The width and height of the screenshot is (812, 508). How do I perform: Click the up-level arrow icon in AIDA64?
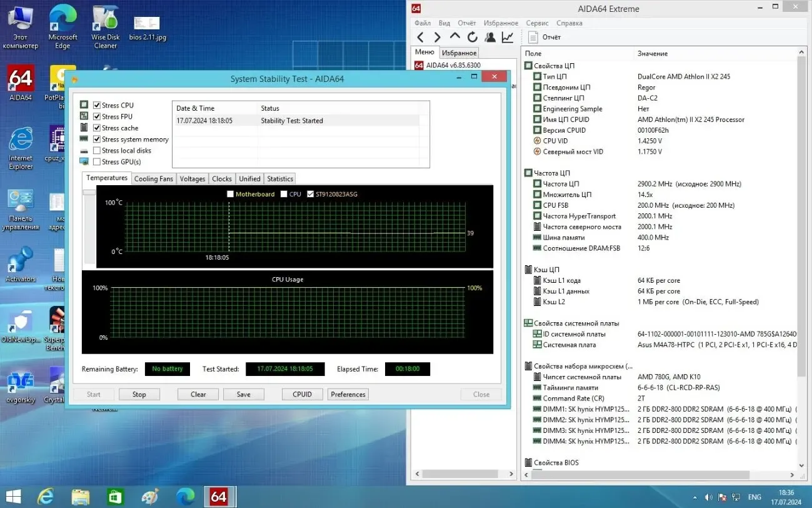click(455, 37)
